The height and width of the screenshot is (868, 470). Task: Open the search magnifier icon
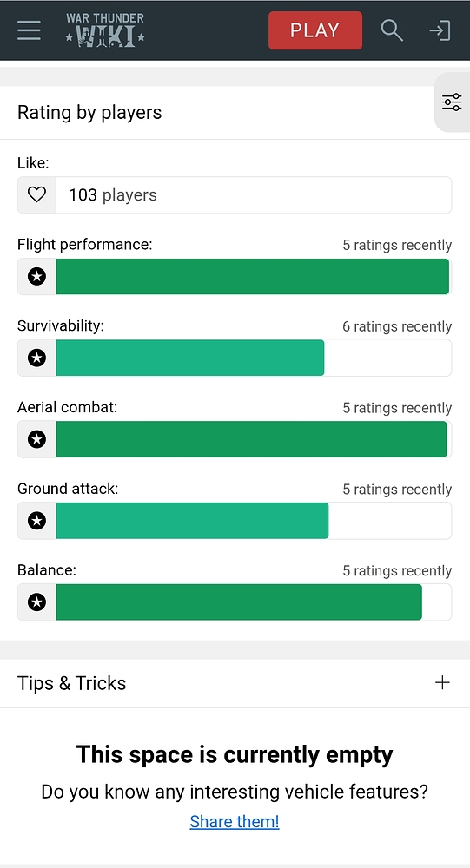[391, 30]
